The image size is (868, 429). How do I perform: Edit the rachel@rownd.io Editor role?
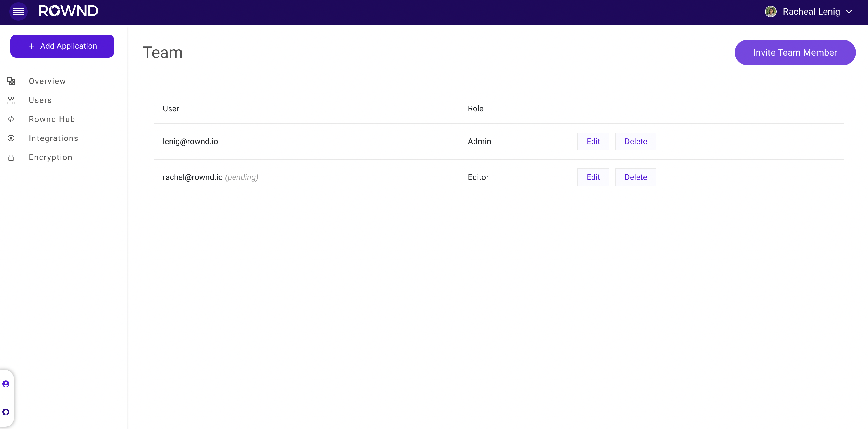593,177
